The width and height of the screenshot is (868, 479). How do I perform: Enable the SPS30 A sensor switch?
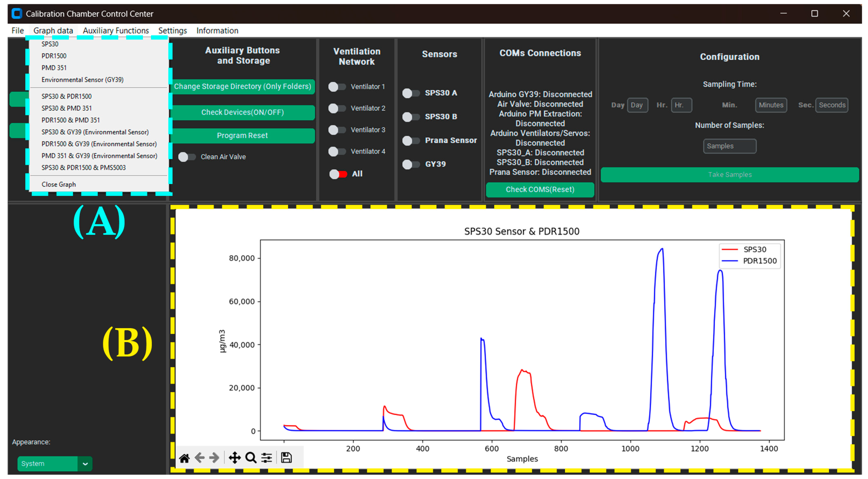tap(411, 93)
